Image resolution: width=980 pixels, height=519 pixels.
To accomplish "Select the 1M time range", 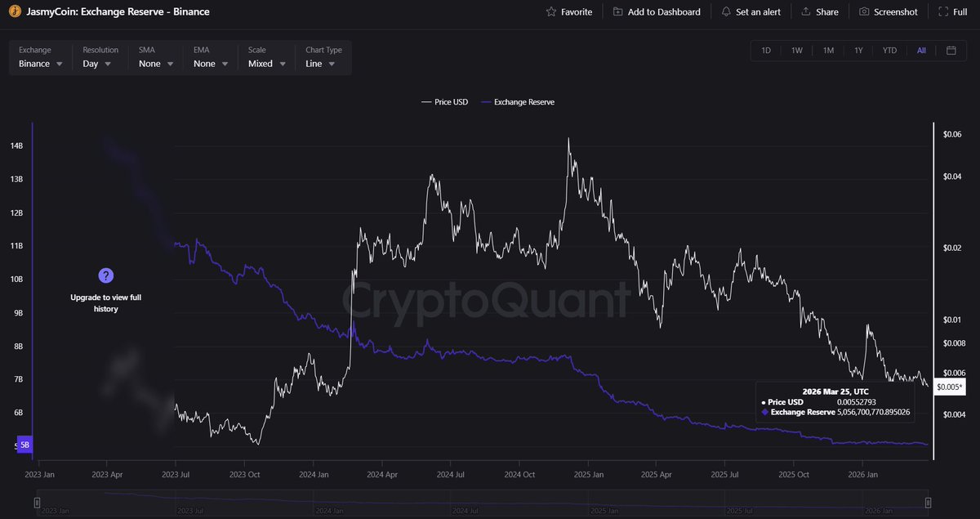I will tap(828, 51).
